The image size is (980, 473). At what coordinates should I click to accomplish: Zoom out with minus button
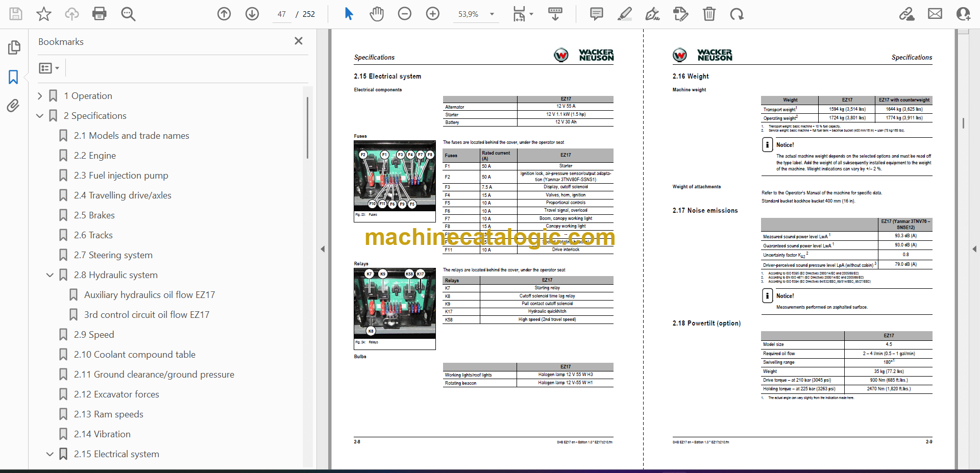(x=405, y=14)
